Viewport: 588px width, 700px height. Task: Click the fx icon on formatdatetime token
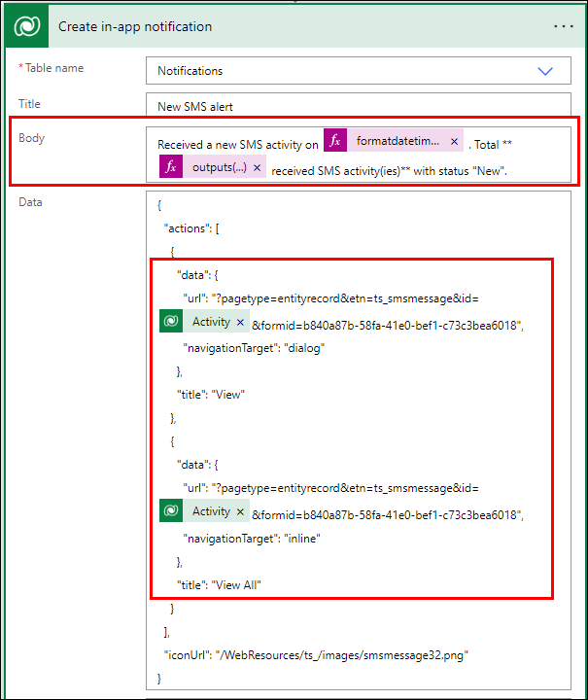(x=335, y=141)
